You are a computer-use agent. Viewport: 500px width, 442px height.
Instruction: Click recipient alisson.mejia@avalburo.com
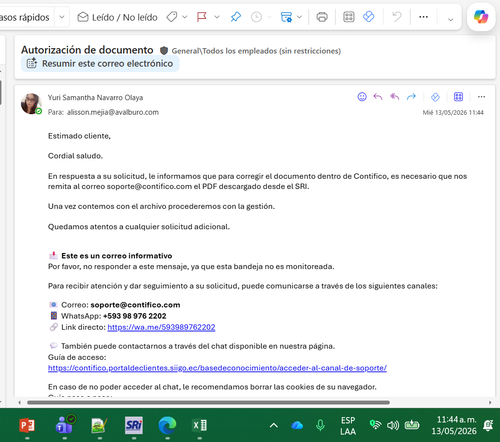(x=113, y=112)
